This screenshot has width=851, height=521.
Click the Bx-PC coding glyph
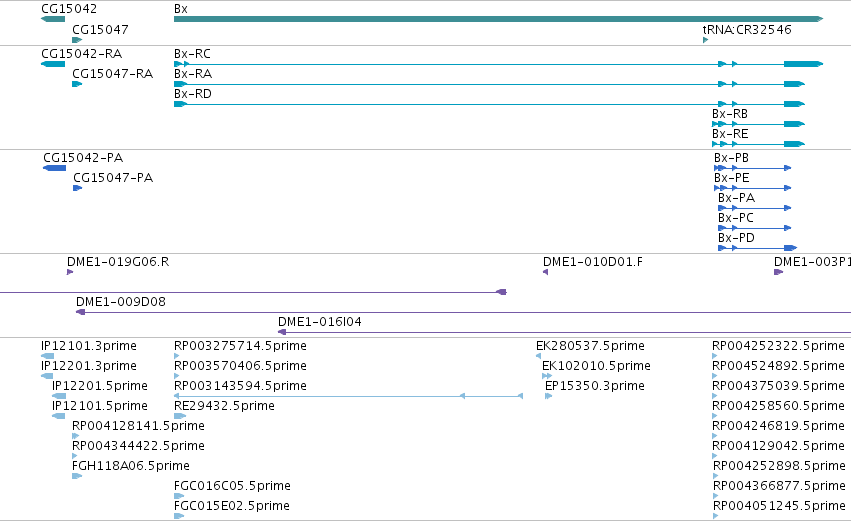click(x=754, y=228)
